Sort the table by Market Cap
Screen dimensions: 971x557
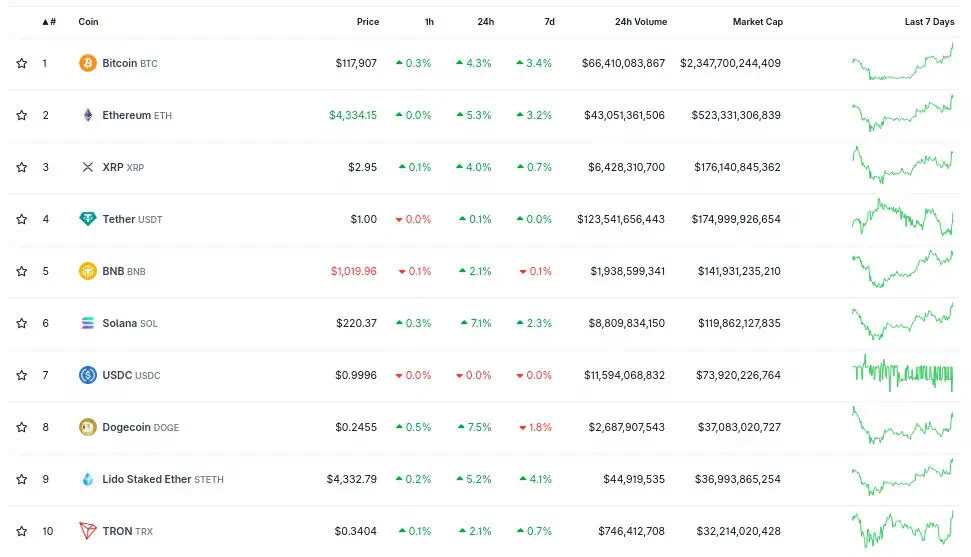(757, 22)
